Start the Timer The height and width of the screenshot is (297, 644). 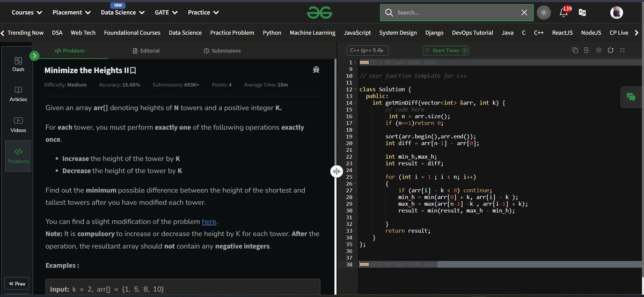pyautogui.click(x=445, y=50)
